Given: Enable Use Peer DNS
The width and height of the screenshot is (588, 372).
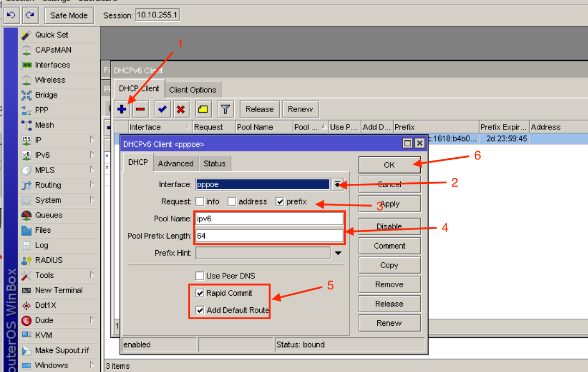Looking at the screenshot, I should (200, 276).
